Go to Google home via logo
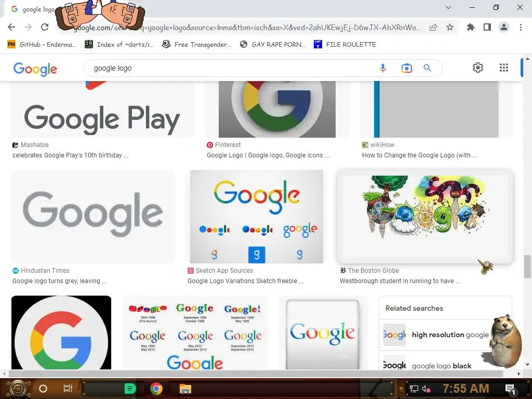Screen dimensions: 532x399 click(35, 69)
